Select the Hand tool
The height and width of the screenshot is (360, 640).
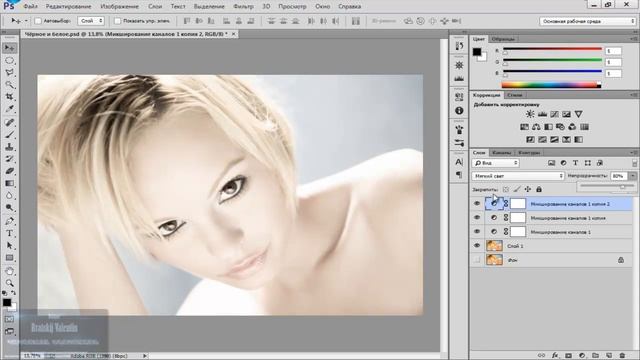9,271
